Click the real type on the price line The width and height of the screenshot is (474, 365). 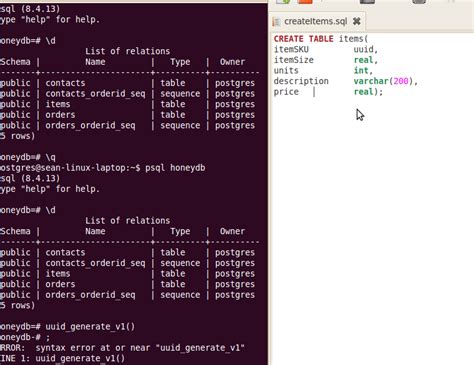(x=363, y=92)
